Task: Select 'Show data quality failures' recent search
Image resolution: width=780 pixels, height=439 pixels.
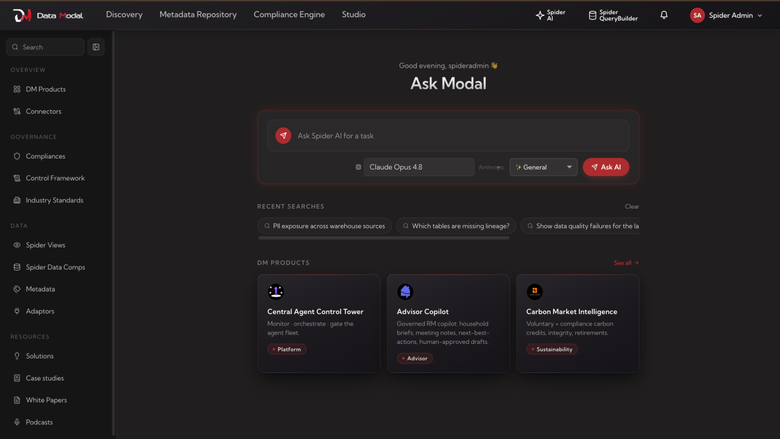Action: click(580, 226)
